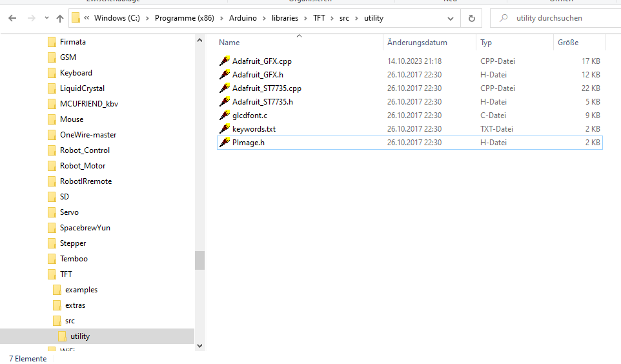Expand chevron after Windows (C:) breadcrumb
The height and width of the screenshot is (364, 621).
[x=147, y=18]
